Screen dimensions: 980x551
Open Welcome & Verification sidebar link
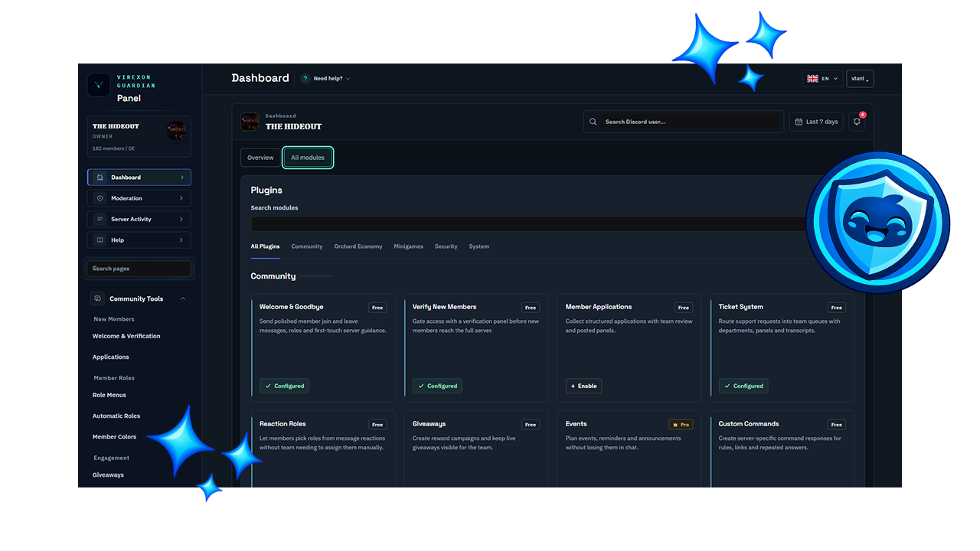click(126, 336)
